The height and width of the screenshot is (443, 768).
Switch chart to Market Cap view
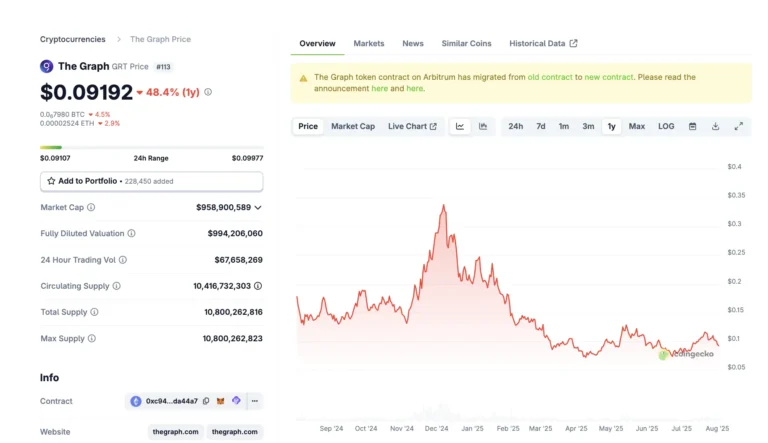pyautogui.click(x=353, y=126)
